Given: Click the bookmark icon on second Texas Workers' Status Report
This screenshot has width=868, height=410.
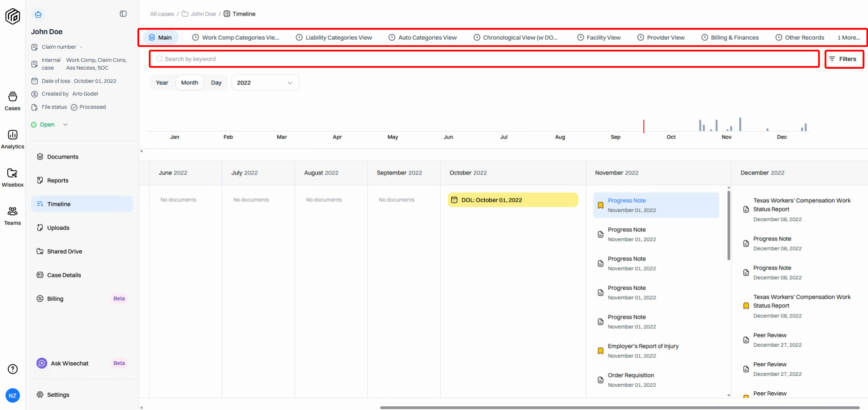Looking at the screenshot, I should 746,306.
